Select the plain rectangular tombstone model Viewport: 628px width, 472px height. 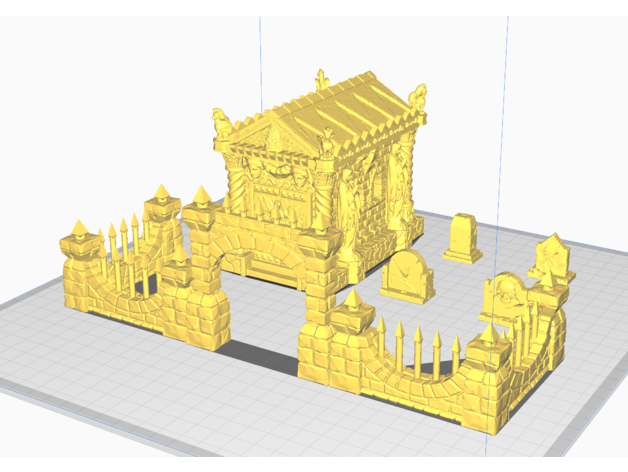[x=463, y=238]
